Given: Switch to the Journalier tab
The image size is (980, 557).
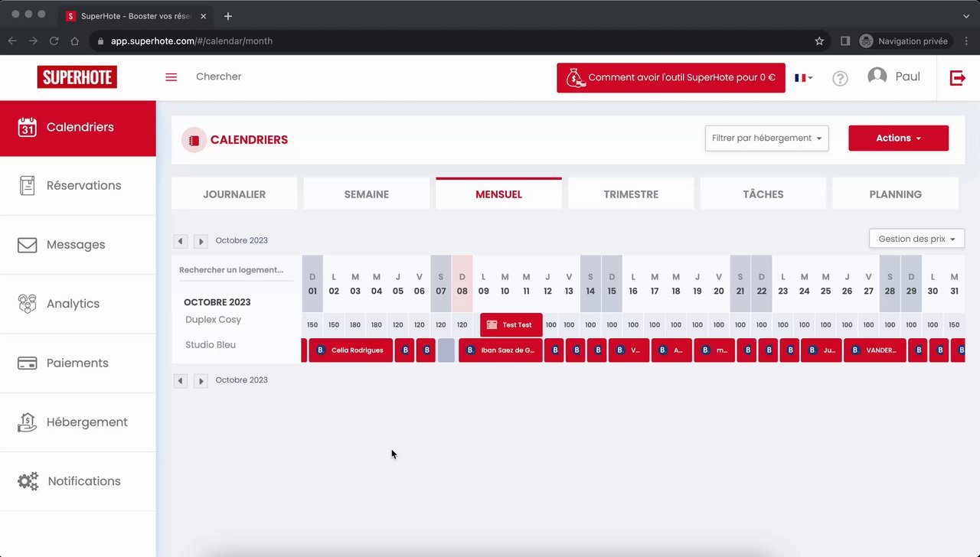Looking at the screenshot, I should (x=234, y=194).
